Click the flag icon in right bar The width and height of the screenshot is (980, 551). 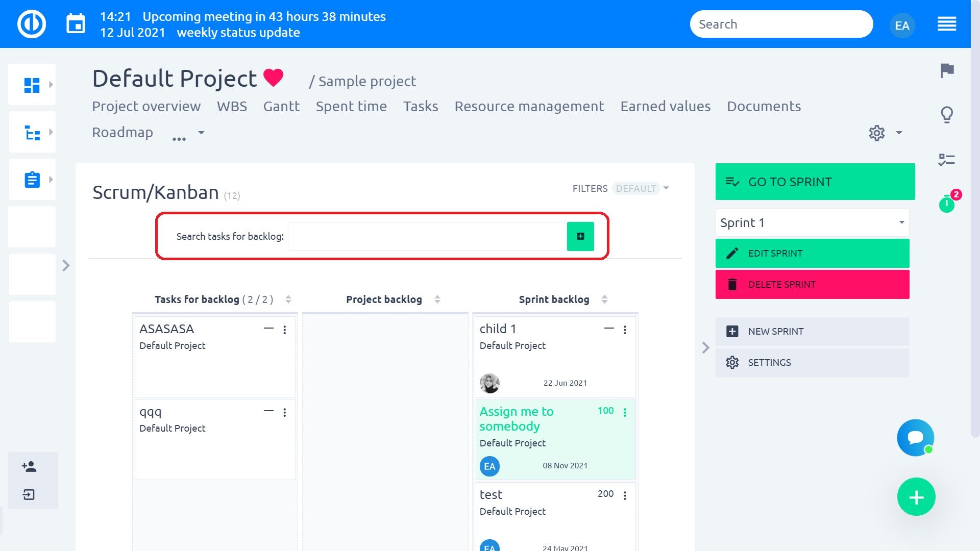(x=947, y=70)
